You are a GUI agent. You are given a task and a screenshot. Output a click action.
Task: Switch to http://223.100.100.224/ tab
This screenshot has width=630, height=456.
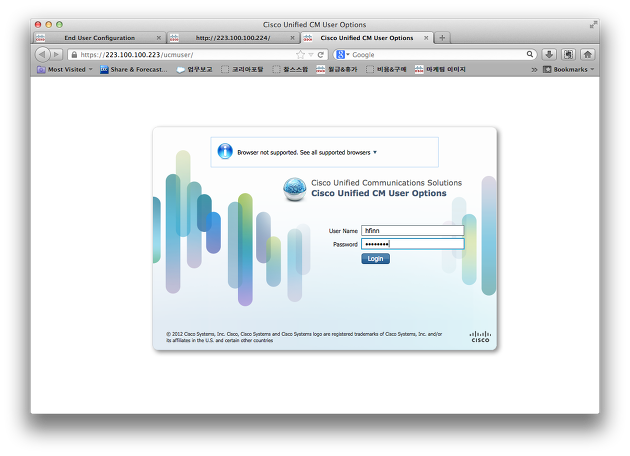(x=233, y=38)
